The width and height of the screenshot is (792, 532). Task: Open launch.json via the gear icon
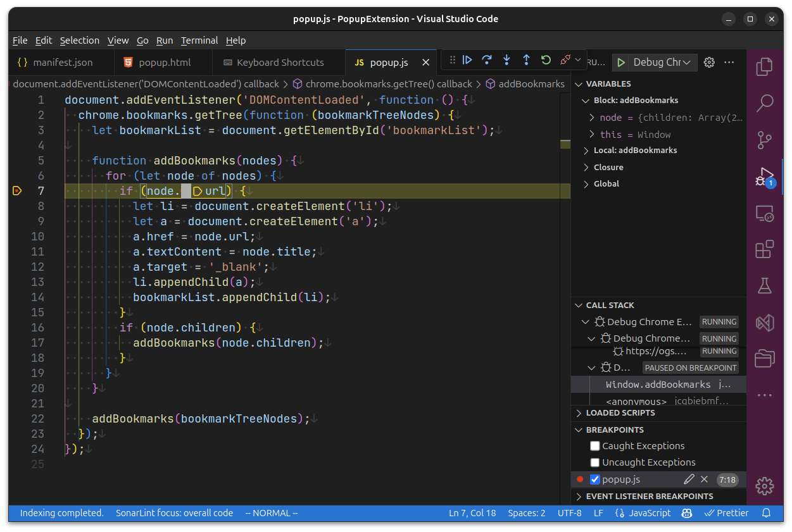click(709, 62)
